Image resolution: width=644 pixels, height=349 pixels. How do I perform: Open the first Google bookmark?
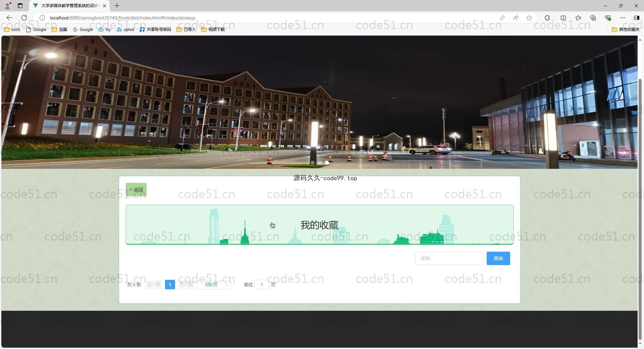[x=36, y=30]
